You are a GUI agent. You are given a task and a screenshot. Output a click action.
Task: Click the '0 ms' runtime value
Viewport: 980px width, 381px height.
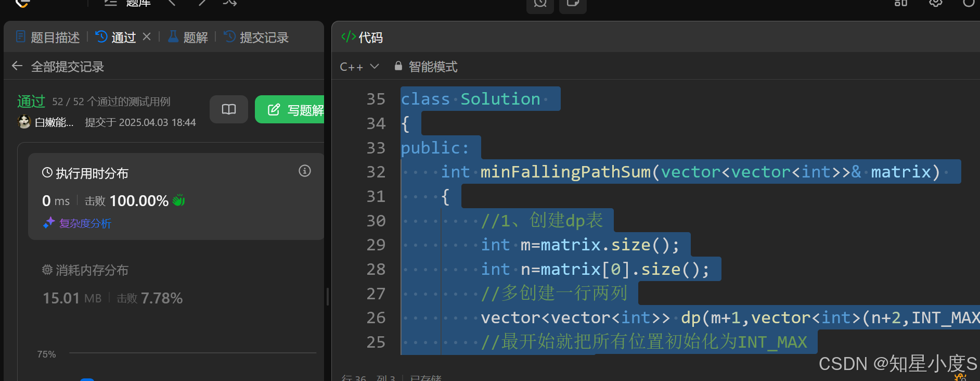pyautogui.click(x=56, y=200)
